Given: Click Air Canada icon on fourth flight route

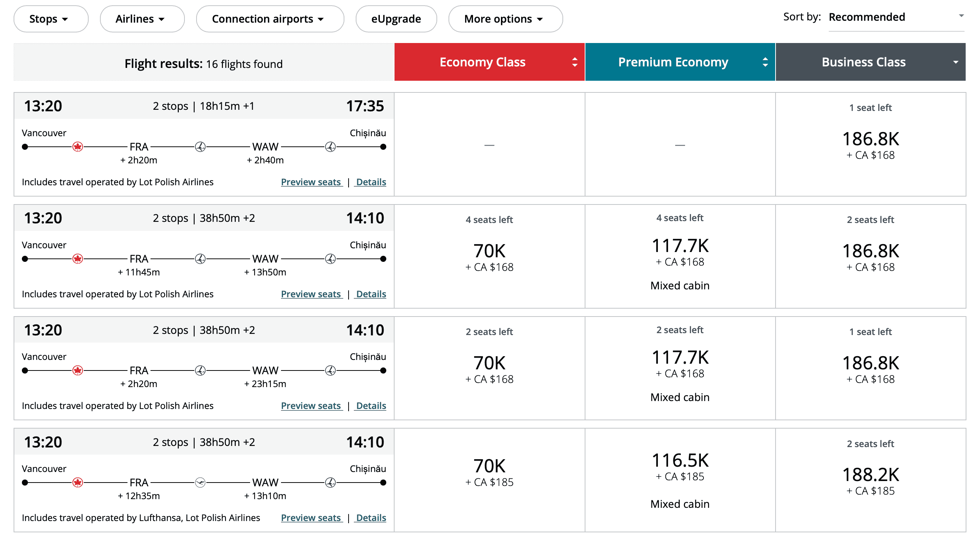Looking at the screenshot, I should (x=78, y=483).
